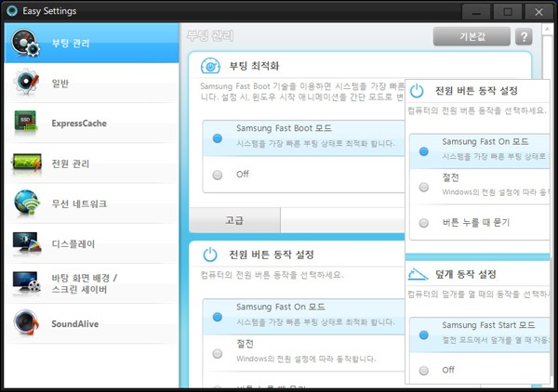The image size is (558, 392).
Task: Select Off radio under 덮개 동작 설정
Action: [x=423, y=371]
